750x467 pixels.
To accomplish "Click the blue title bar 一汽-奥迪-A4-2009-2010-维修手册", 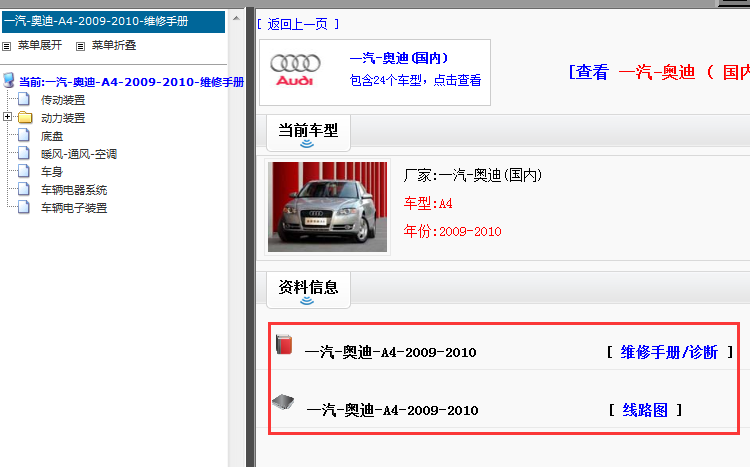I will pyautogui.click(x=113, y=22).
